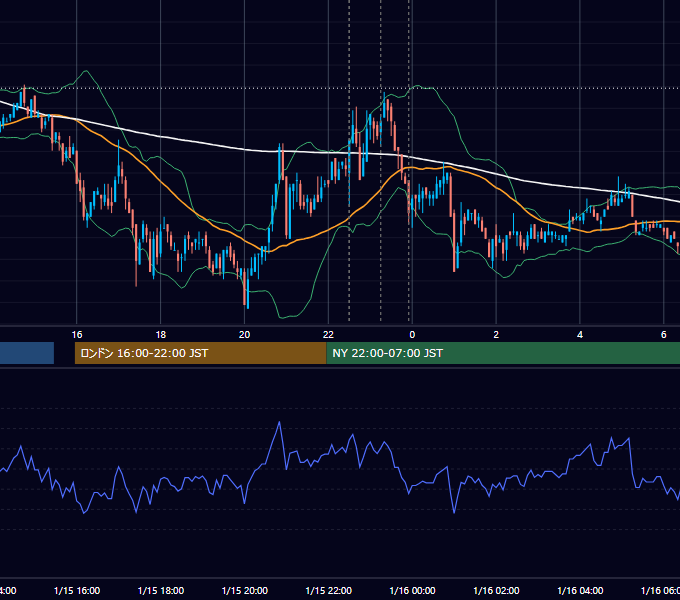The image size is (680, 600).
Task: Click the '1/16 04:00' date label
Action: pyautogui.click(x=580, y=590)
